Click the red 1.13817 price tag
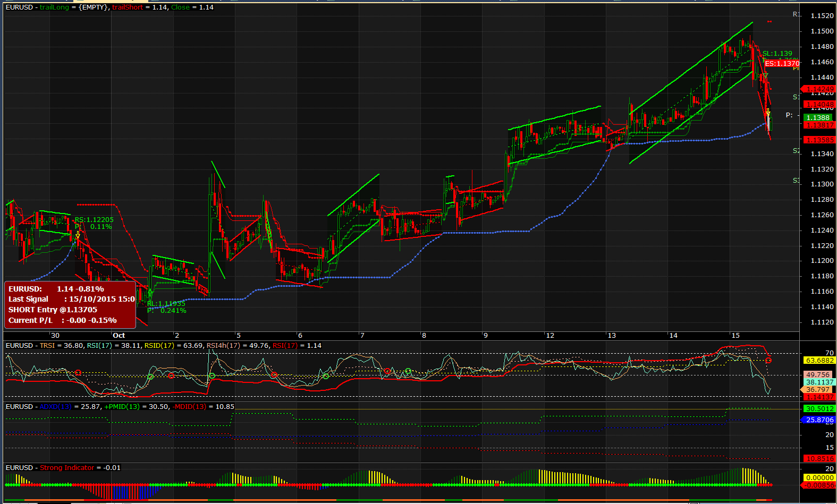The image size is (837, 504). coord(819,125)
